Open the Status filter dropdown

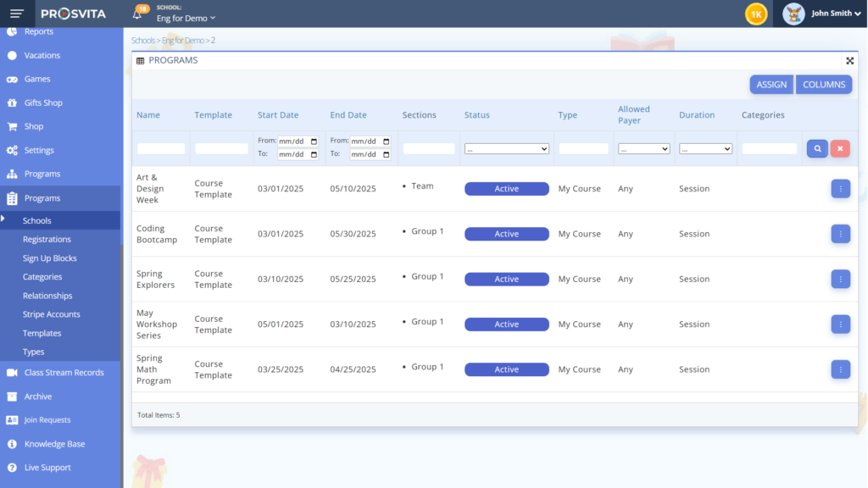(x=507, y=148)
